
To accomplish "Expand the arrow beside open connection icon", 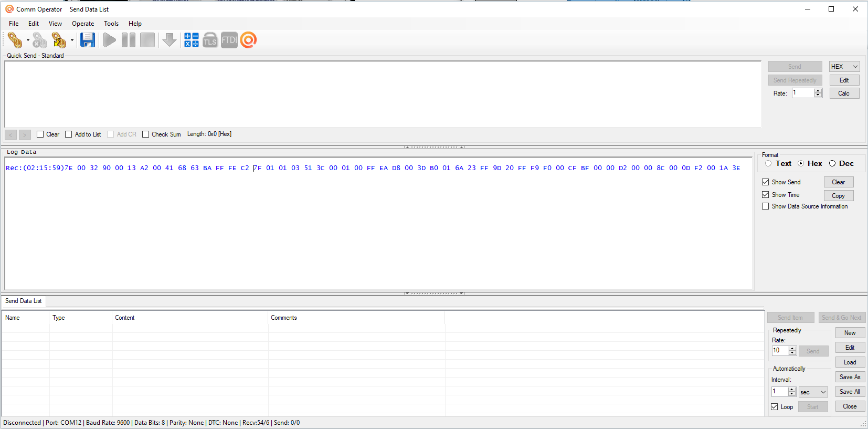I will [28, 40].
